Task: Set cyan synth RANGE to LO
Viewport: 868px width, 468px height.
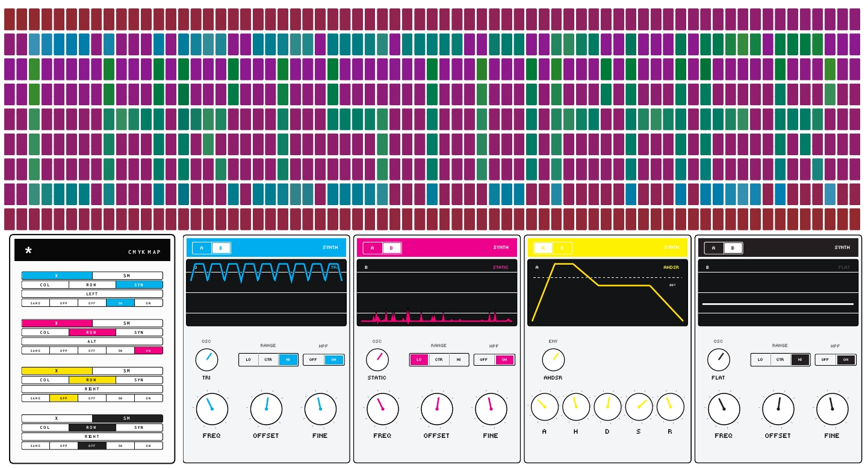Action: (249, 360)
